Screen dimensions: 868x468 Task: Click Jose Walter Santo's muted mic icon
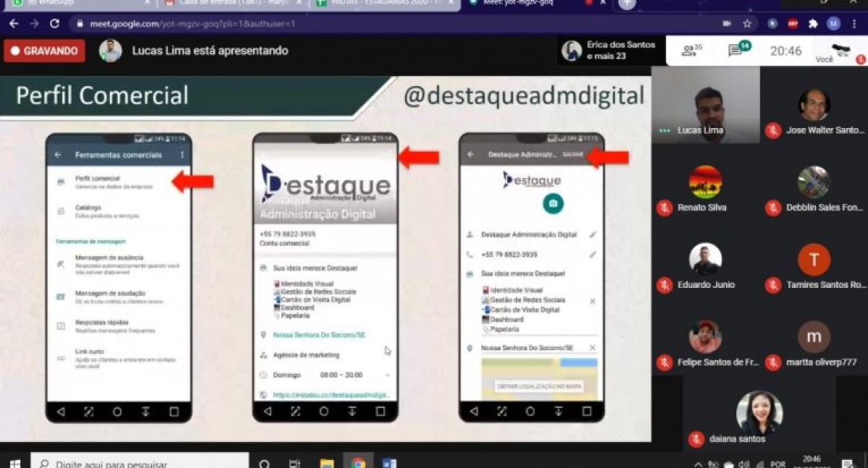pyautogui.click(x=773, y=131)
